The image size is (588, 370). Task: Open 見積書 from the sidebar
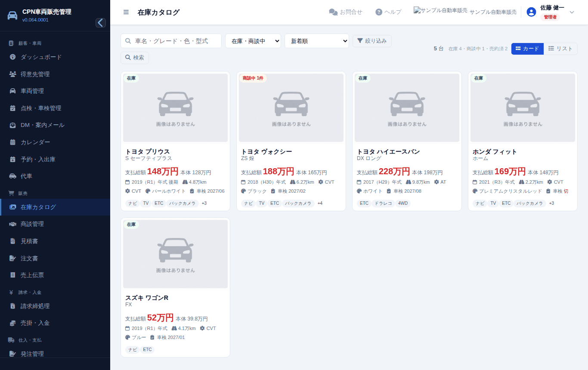coord(55,241)
